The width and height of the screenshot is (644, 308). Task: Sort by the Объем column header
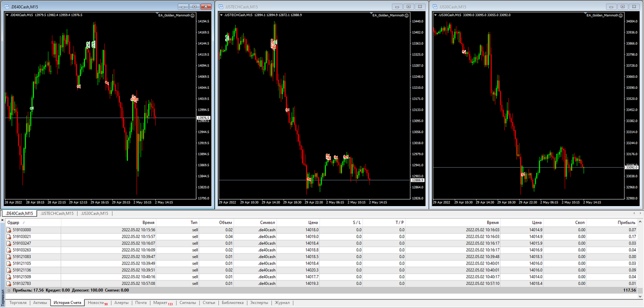[225, 222]
